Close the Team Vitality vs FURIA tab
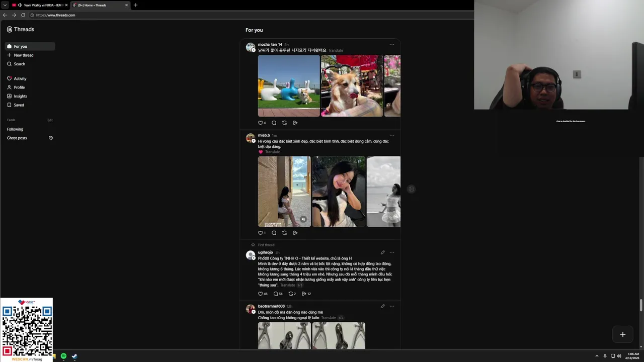Viewport: 644px width, 362px height. pos(66,5)
